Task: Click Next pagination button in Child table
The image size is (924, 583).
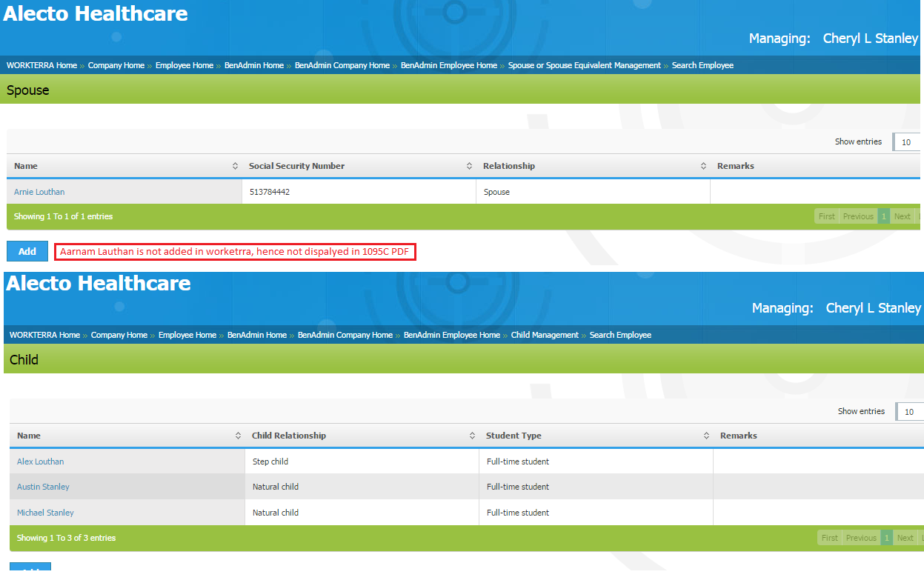Action: [x=905, y=538]
